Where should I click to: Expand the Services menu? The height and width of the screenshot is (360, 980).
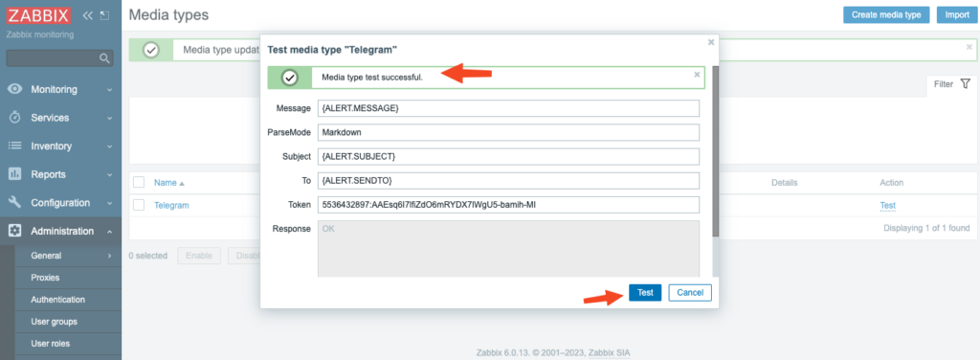60,118
